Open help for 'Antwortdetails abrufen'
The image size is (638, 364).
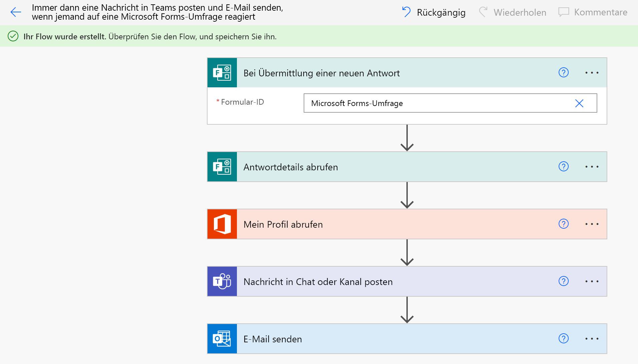point(564,166)
